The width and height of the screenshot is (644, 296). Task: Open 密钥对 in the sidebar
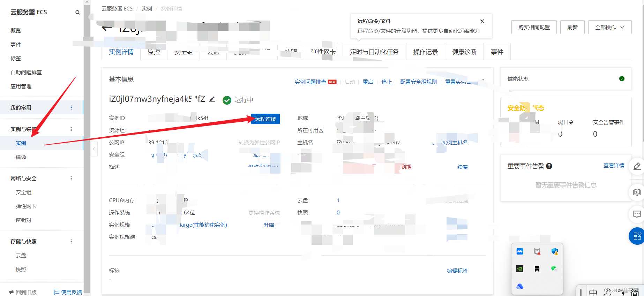23,220
